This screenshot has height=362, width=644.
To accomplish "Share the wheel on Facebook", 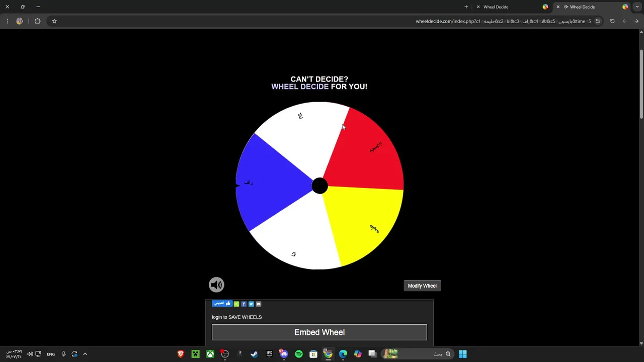I will [x=244, y=304].
